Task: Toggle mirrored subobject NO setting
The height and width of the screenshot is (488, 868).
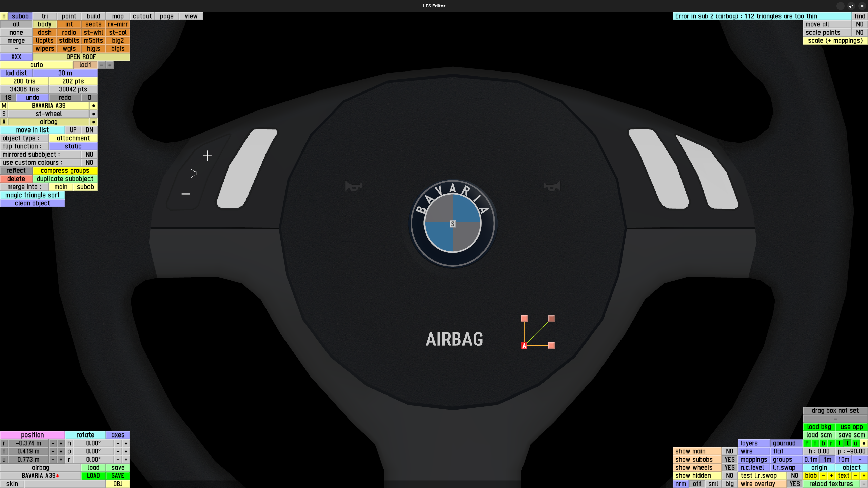Action: coord(89,155)
